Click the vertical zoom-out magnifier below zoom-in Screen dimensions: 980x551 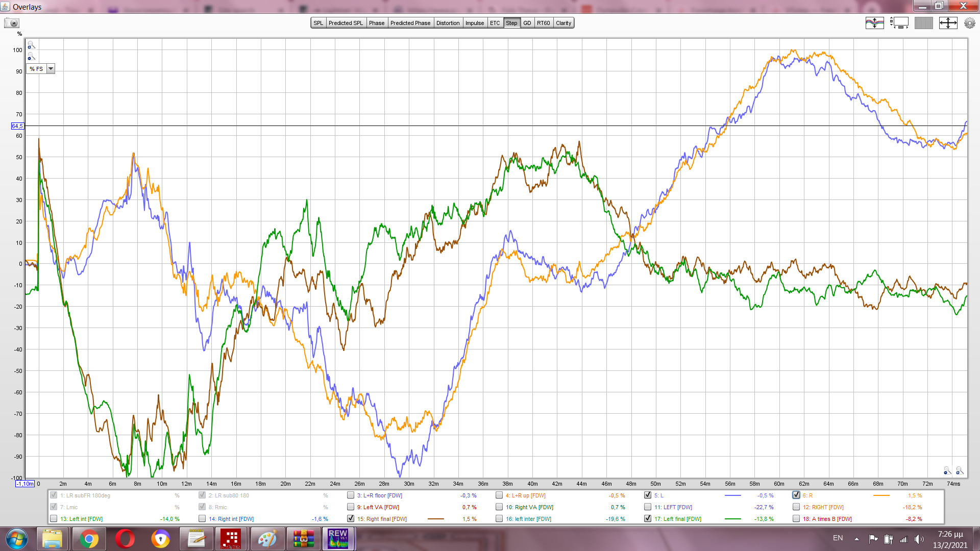click(31, 57)
